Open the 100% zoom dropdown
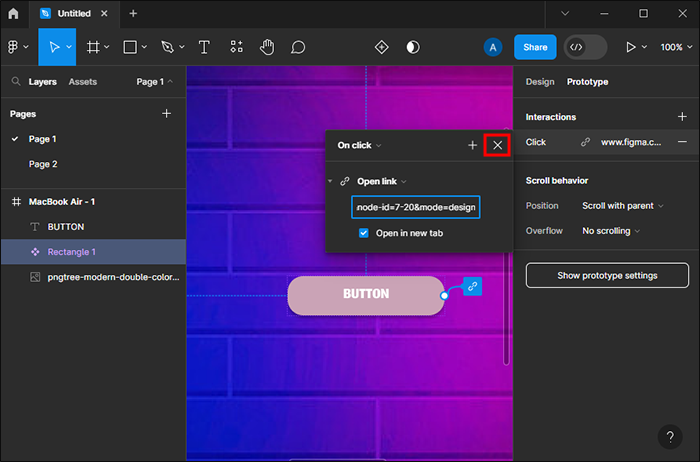 tap(671, 47)
